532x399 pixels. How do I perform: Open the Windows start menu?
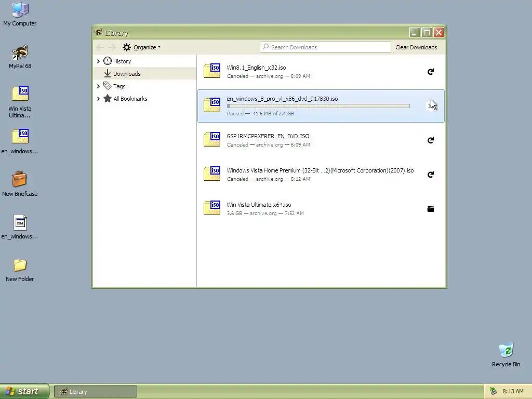[24, 391]
